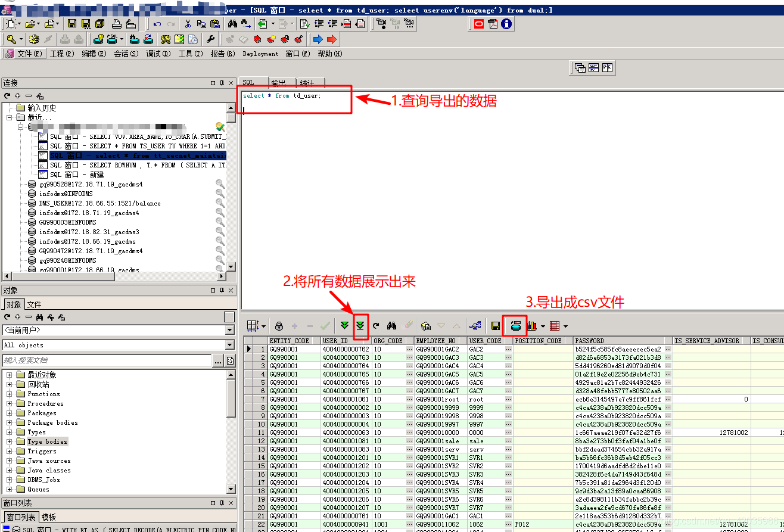Save the results grid to disk
The image size is (784, 532).
point(495,326)
